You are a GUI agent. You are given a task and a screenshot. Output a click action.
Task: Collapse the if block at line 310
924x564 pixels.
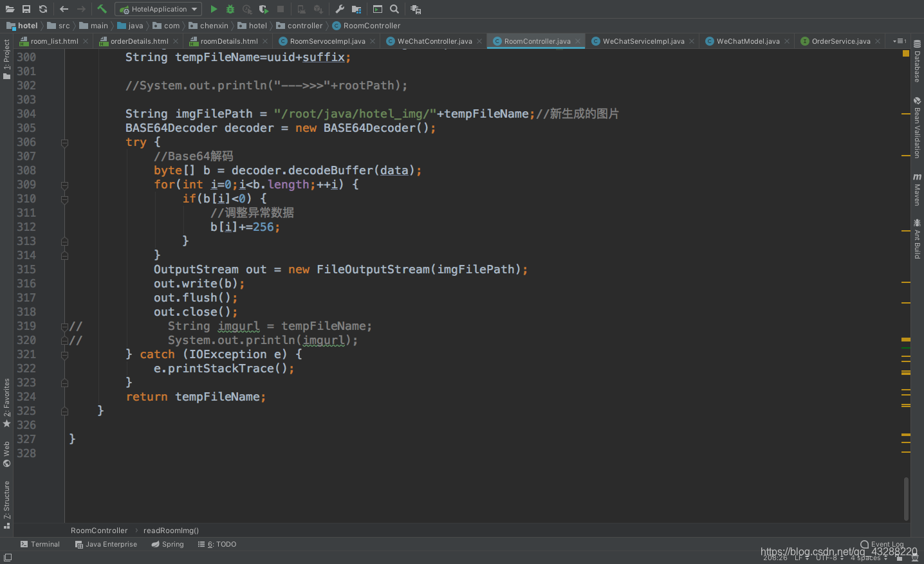click(64, 199)
